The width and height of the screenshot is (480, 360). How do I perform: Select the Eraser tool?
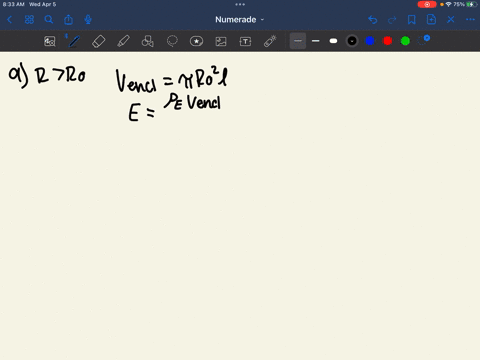(x=99, y=41)
